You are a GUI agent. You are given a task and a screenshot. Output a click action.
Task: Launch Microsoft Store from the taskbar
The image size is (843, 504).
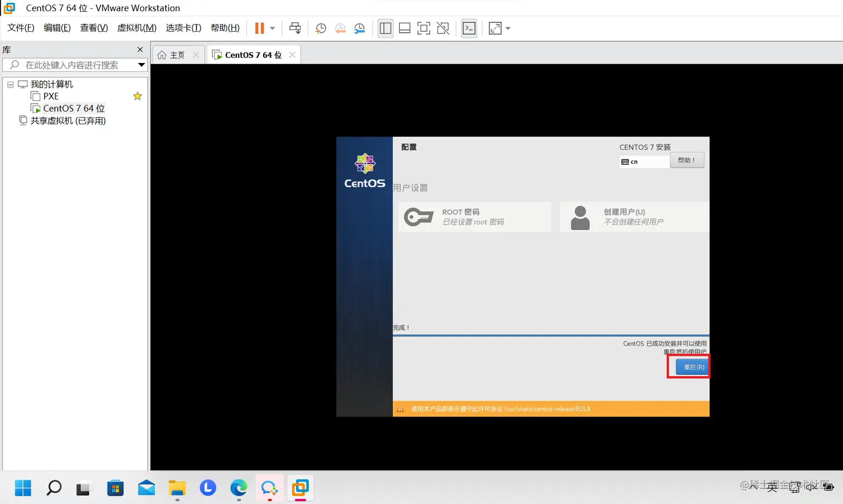pyautogui.click(x=115, y=488)
